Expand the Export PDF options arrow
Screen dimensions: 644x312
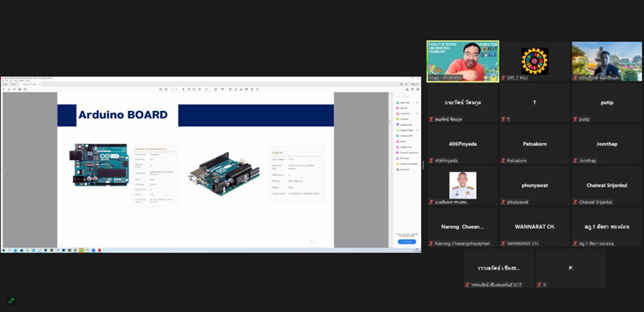pyautogui.click(x=417, y=103)
